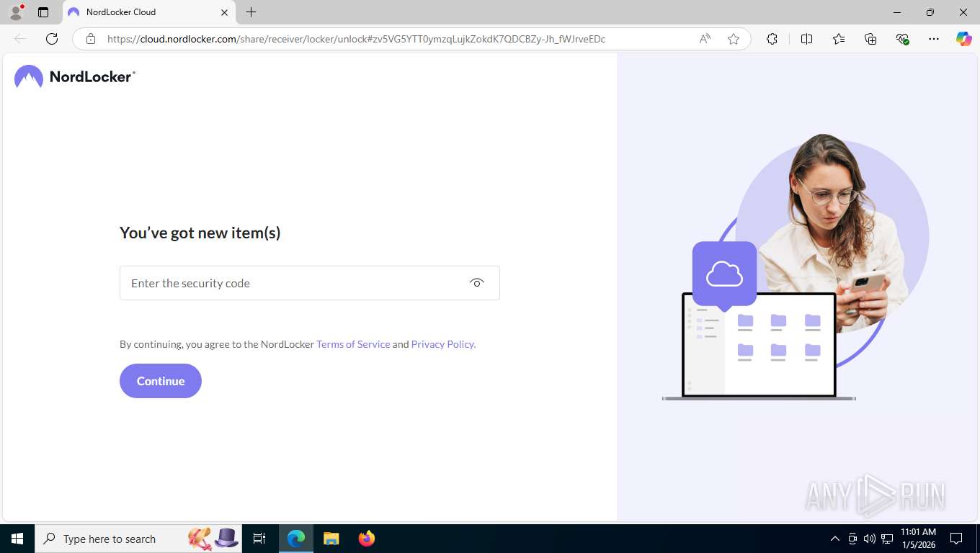The image size is (980, 553).
Task: Click the address bar URL
Action: tap(356, 39)
